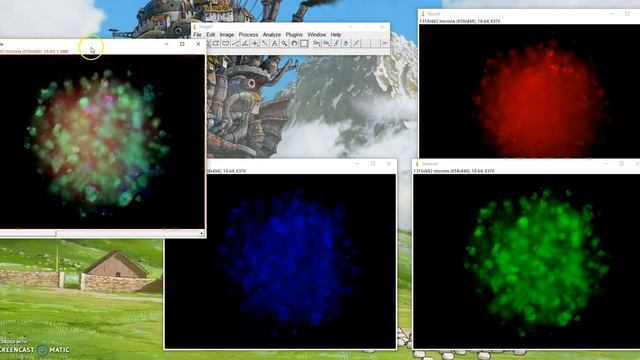Open the Help menu in ImageJ
The height and width of the screenshot is (360, 640).
tap(336, 35)
